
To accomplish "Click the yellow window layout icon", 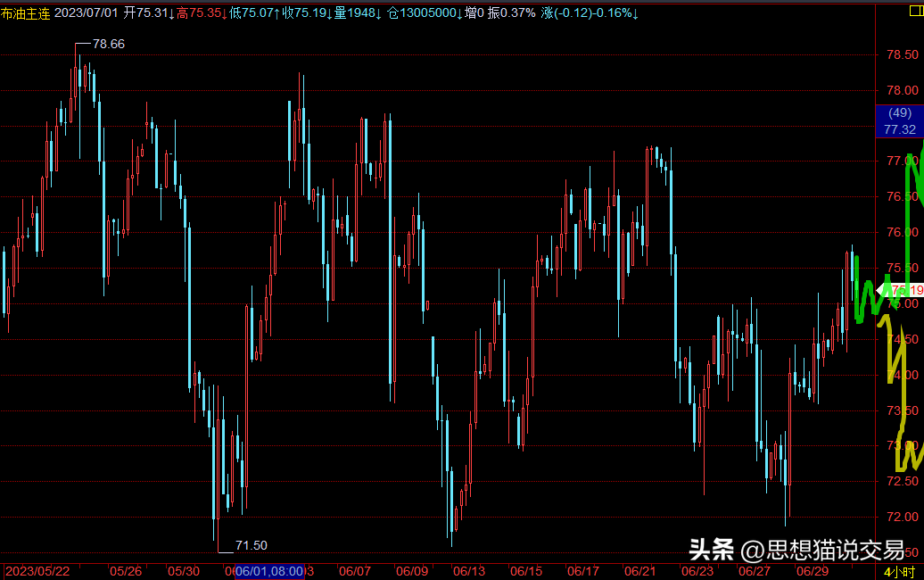I will [917, 12].
